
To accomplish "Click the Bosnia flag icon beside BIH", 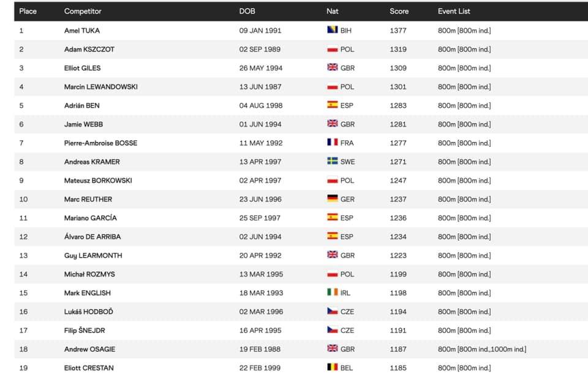I will click(x=332, y=29).
